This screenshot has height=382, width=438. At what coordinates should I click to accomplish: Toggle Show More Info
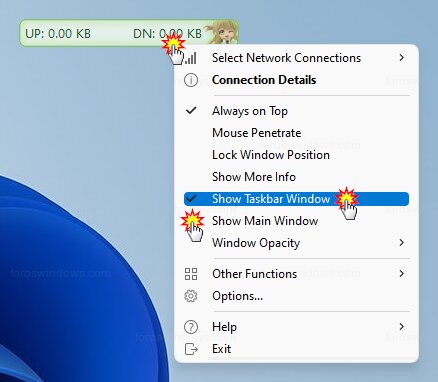pyautogui.click(x=296, y=177)
